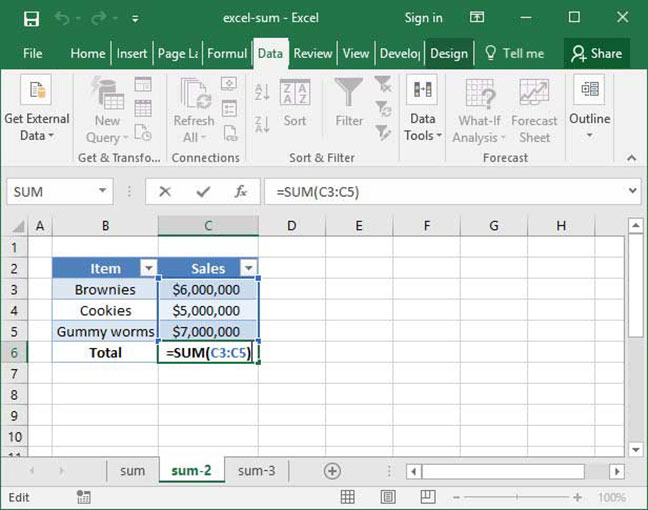Open the Review ribbon tab
The width and height of the screenshot is (648, 510).
point(313,53)
